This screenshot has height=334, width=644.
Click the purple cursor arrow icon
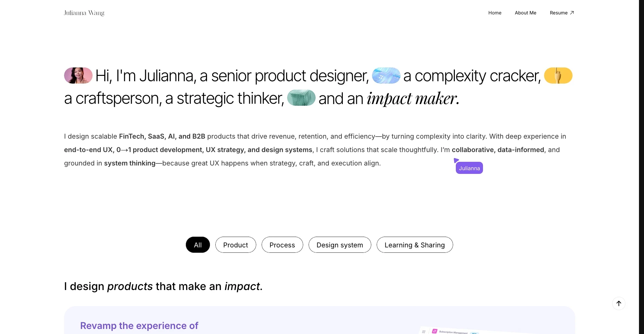point(456,160)
